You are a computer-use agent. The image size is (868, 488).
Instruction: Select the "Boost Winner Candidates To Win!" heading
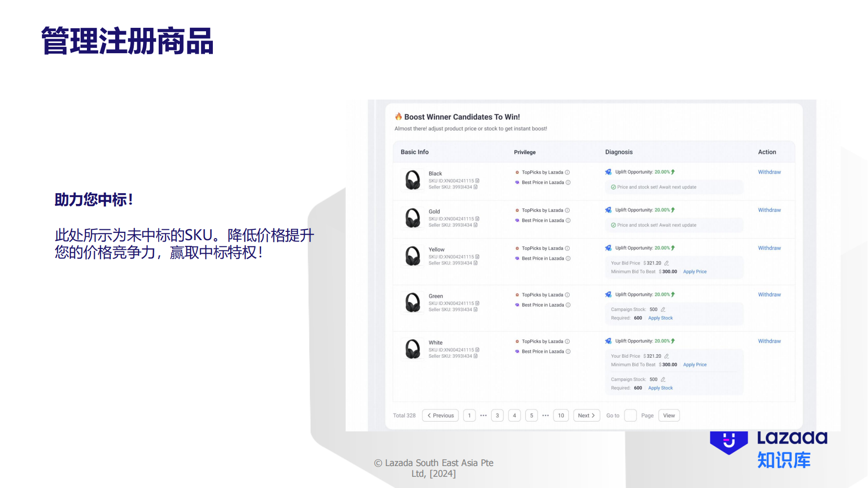462,117
